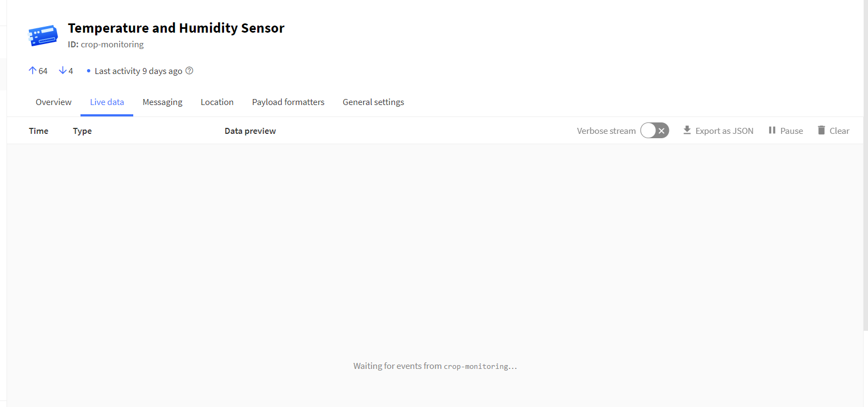Click the Export as JSON text
Screen dimensions: 868x407
point(724,131)
